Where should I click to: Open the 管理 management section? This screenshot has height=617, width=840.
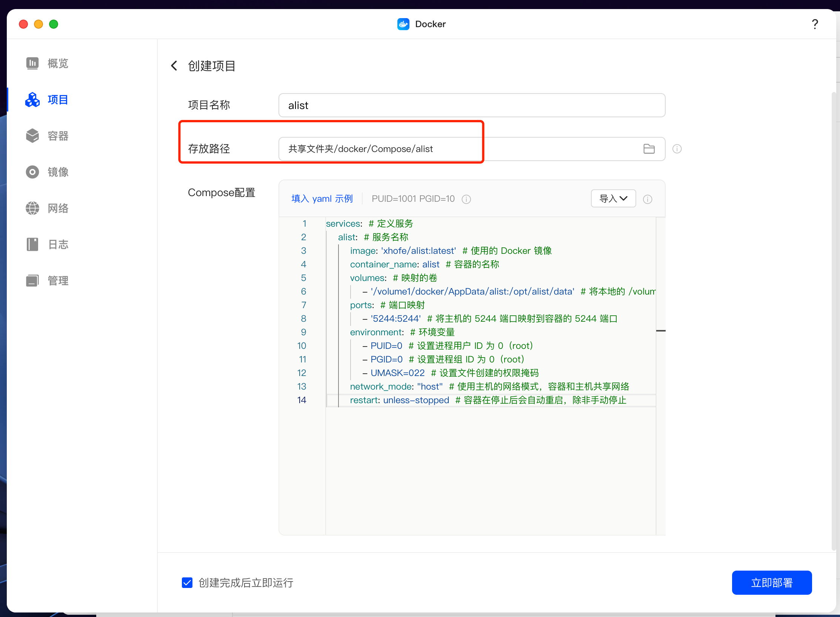[47, 281]
